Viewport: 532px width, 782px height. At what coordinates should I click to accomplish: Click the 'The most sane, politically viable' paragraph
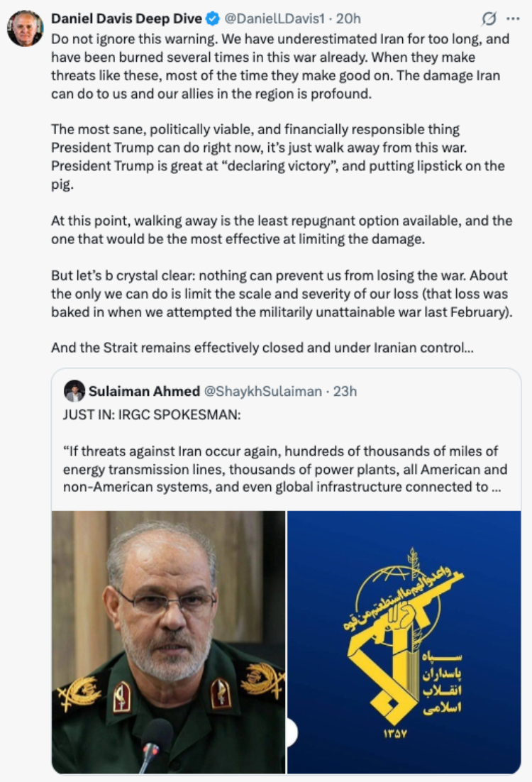(278, 157)
